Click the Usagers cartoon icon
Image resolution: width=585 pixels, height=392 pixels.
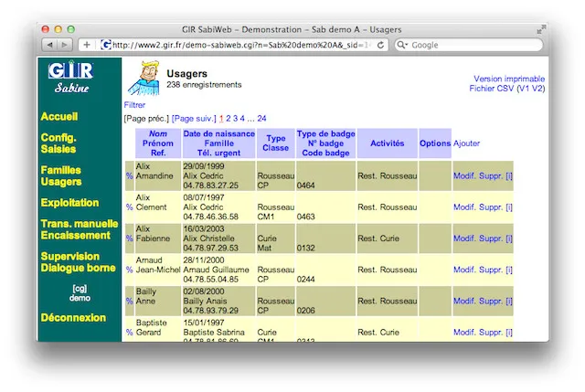[x=144, y=79]
